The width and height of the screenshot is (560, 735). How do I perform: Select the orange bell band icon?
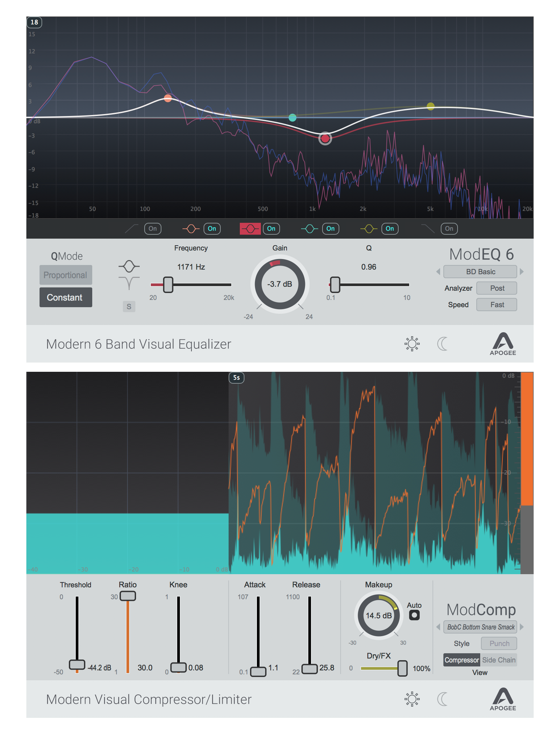(191, 229)
